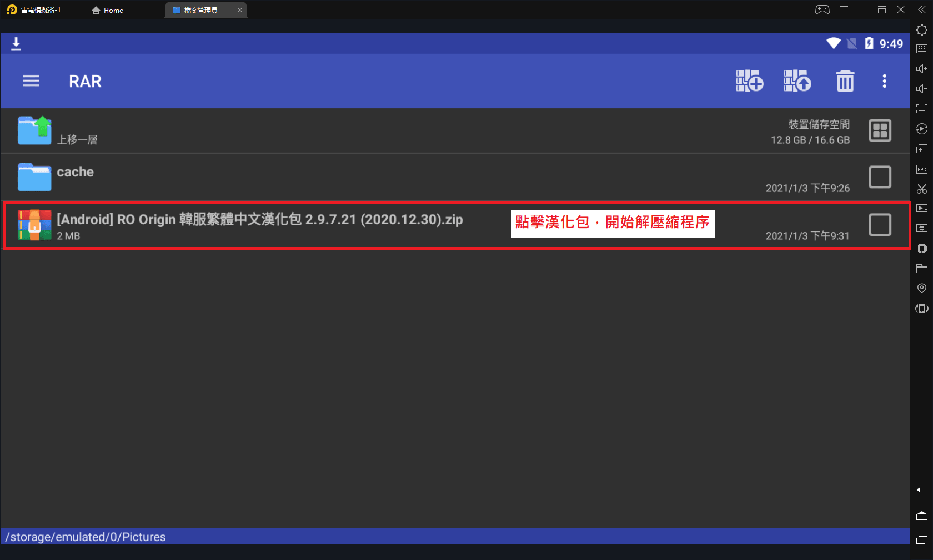Tick the checkbox for the RO Origin zip file
Image resolution: width=933 pixels, height=560 pixels.
click(x=880, y=225)
